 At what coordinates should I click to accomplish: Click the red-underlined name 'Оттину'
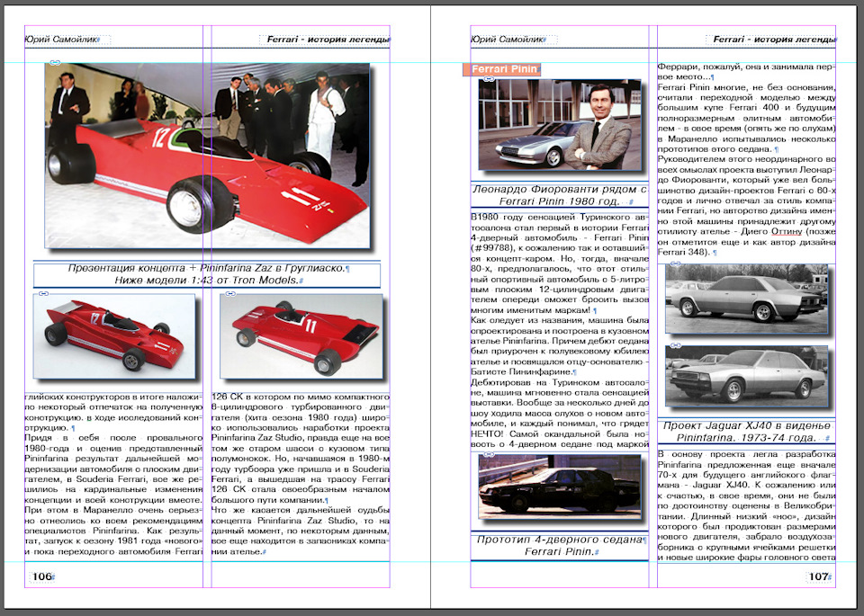point(787,232)
